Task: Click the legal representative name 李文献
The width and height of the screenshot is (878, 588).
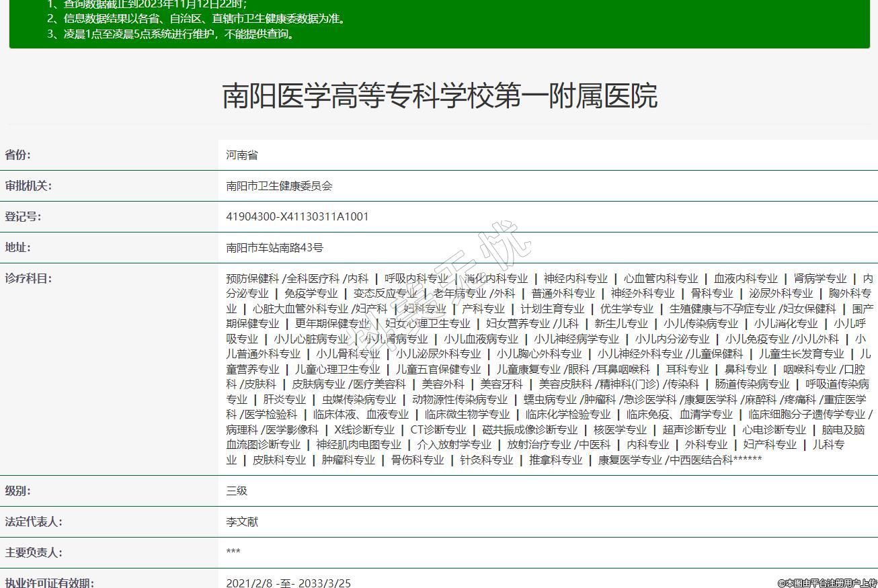Action: (242, 521)
